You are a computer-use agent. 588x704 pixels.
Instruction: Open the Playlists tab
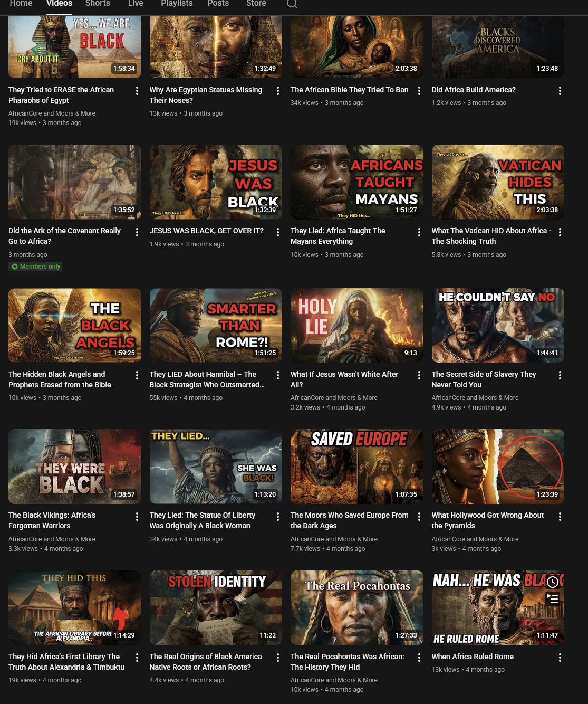click(177, 4)
